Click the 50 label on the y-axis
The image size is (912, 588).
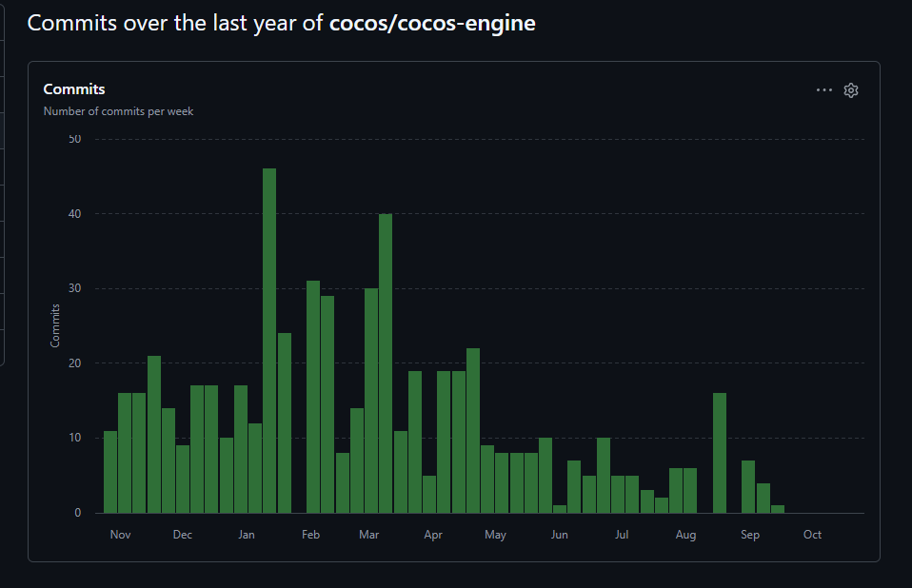[75, 139]
